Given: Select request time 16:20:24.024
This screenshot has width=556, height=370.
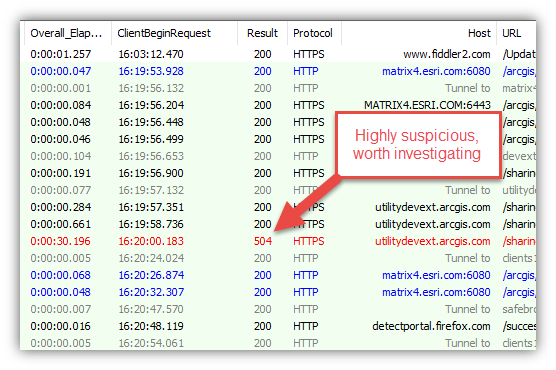Looking at the screenshot, I should [x=151, y=259].
